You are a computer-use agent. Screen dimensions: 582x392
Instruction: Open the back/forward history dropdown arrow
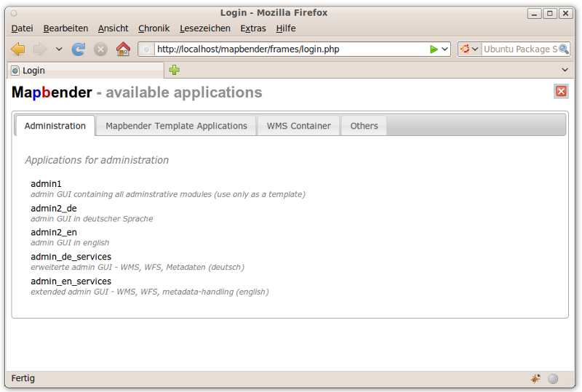59,49
